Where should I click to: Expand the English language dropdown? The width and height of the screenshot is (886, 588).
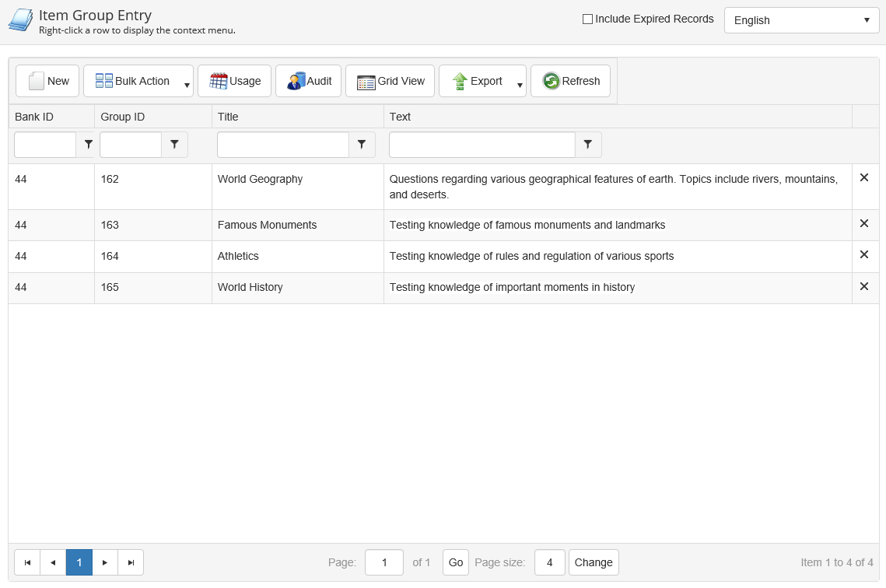pos(801,20)
